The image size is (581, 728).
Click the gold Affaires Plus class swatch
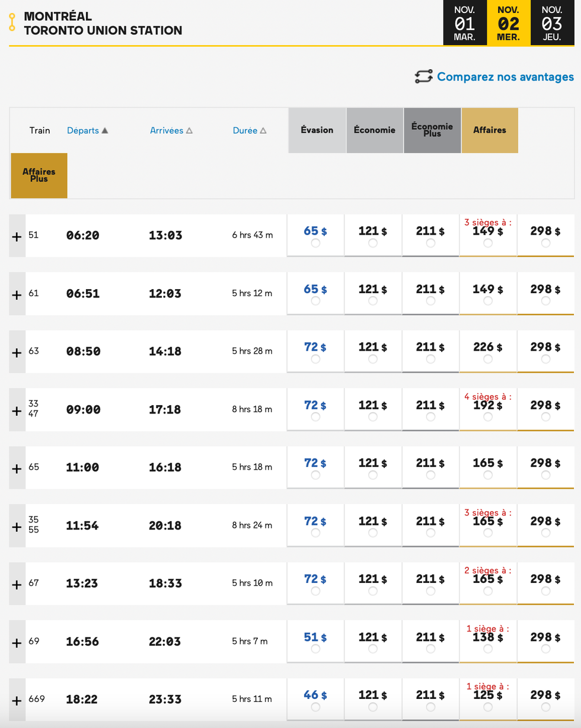tap(39, 175)
